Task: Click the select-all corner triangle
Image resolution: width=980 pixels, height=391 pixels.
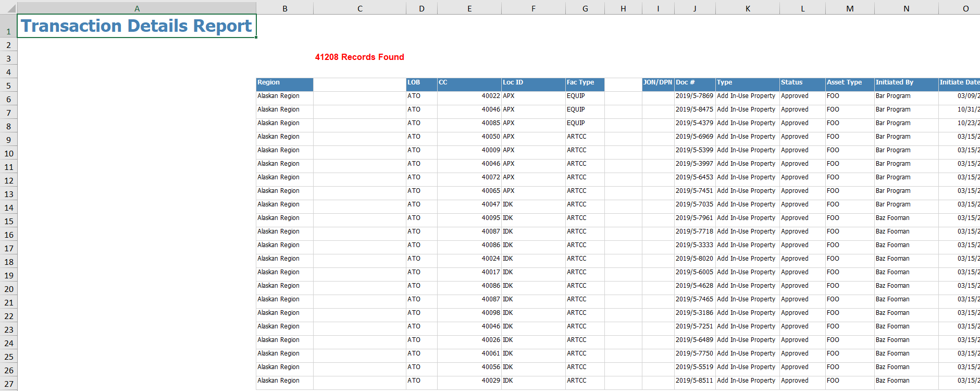Action: (11, 9)
